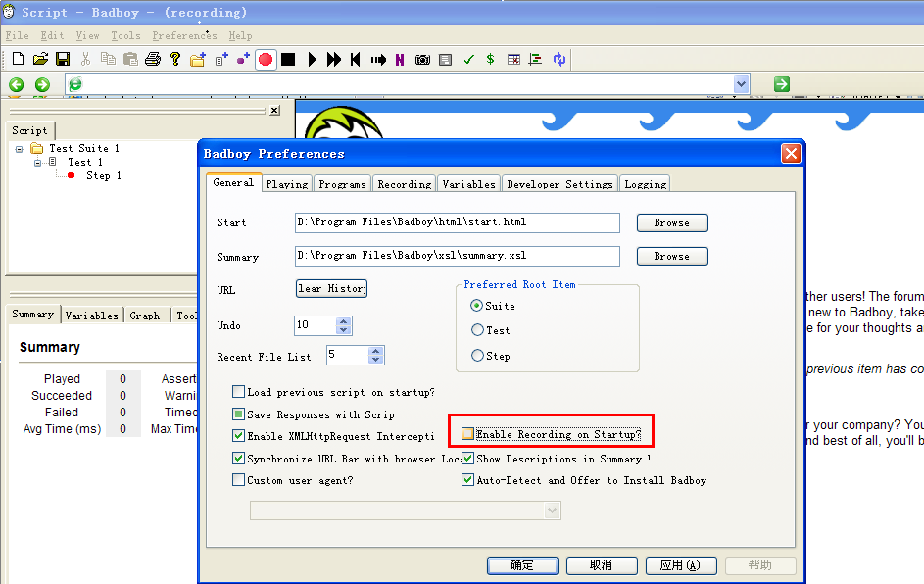Go back with green left arrow
Image resolution: width=924 pixels, height=584 pixels.
(x=17, y=85)
